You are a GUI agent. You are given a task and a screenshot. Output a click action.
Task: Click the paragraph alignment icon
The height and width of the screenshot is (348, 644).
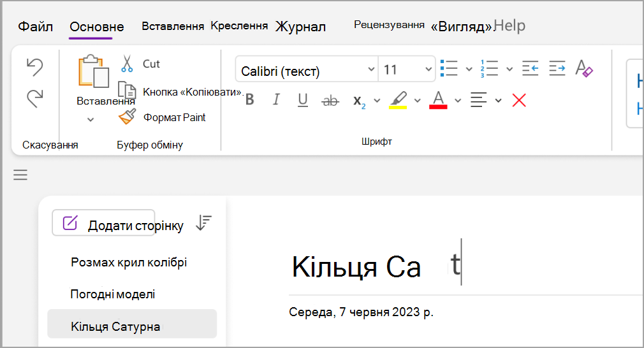478,99
